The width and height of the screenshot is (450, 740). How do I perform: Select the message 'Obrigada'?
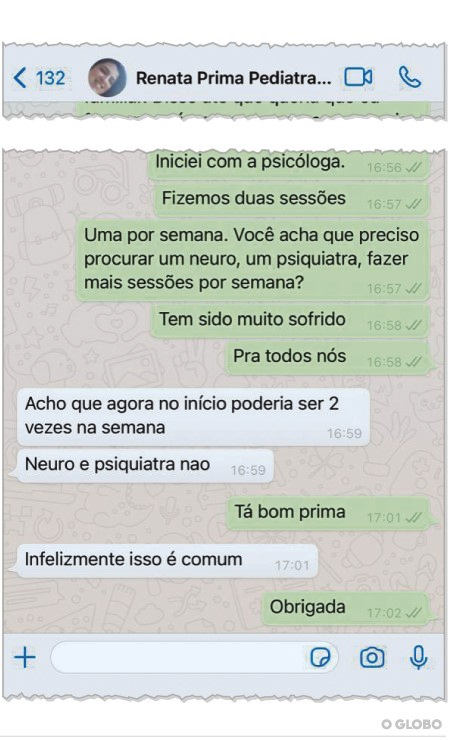pyautogui.click(x=346, y=608)
